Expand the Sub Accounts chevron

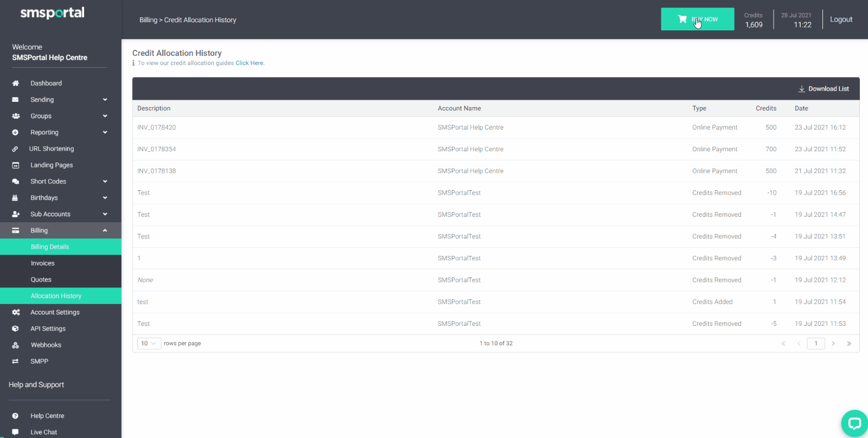tap(105, 214)
